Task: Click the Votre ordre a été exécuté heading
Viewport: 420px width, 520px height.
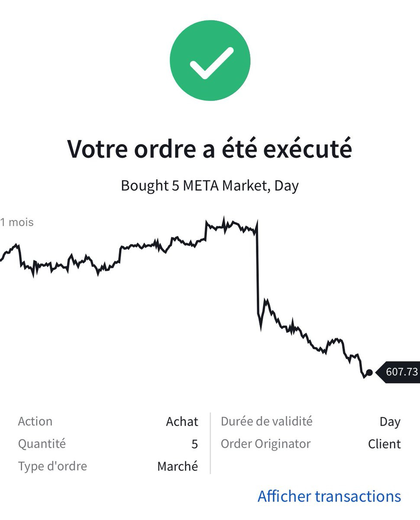Action: pyautogui.click(x=210, y=149)
